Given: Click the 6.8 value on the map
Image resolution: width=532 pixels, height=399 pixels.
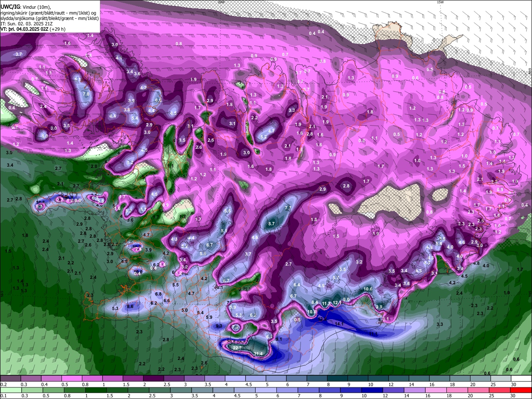Looking at the screenshot, I should 158,294.
